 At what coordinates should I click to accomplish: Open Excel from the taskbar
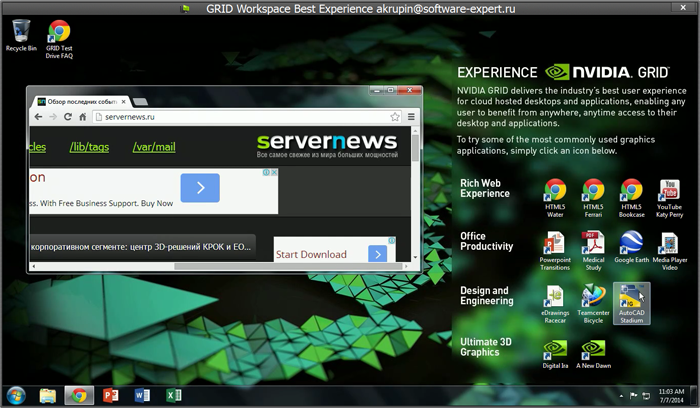[x=173, y=396]
